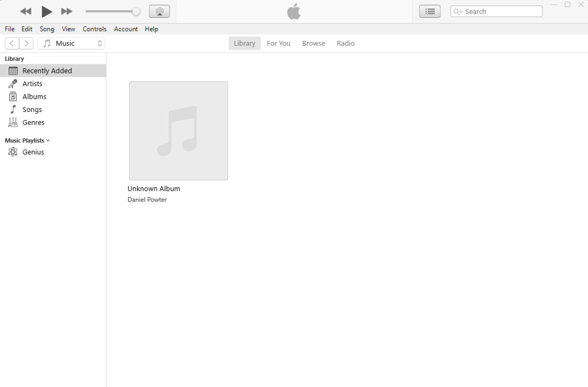This screenshot has height=387, width=588.
Task: Select Recently Added in the sidebar
Action: pyautogui.click(x=46, y=70)
